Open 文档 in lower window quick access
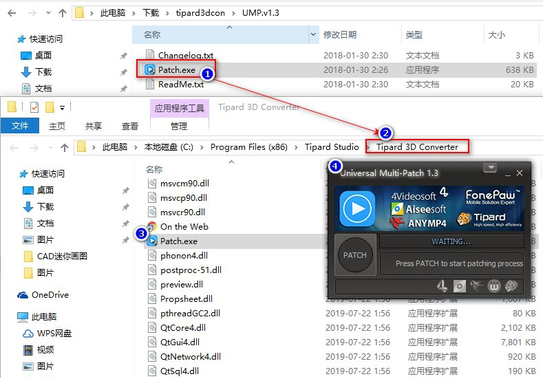The image size is (543, 392). (x=38, y=224)
